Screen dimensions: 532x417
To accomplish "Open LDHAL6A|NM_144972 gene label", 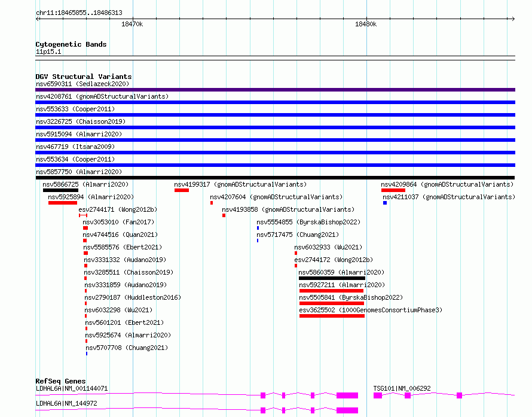I will point(66,403).
